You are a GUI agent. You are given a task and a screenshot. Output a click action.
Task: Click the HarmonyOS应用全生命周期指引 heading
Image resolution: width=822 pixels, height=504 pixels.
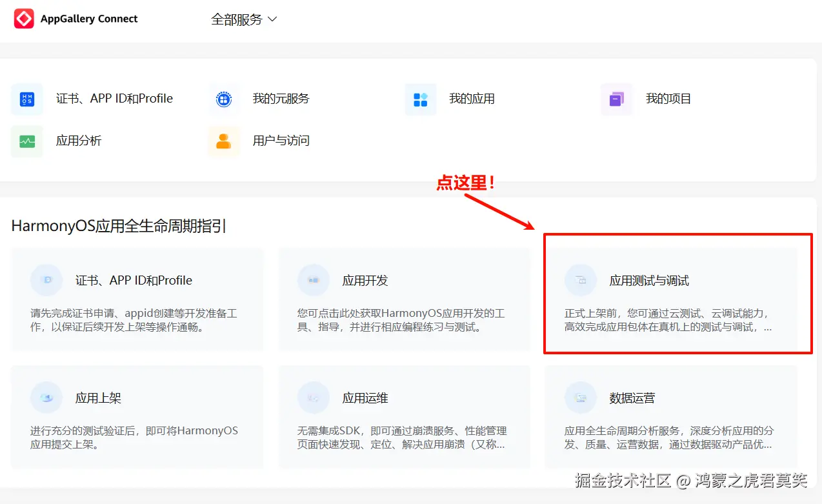(x=119, y=226)
